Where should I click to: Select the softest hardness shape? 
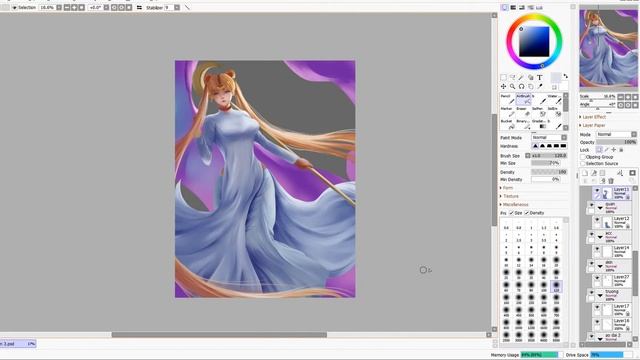pyautogui.click(x=535, y=146)
